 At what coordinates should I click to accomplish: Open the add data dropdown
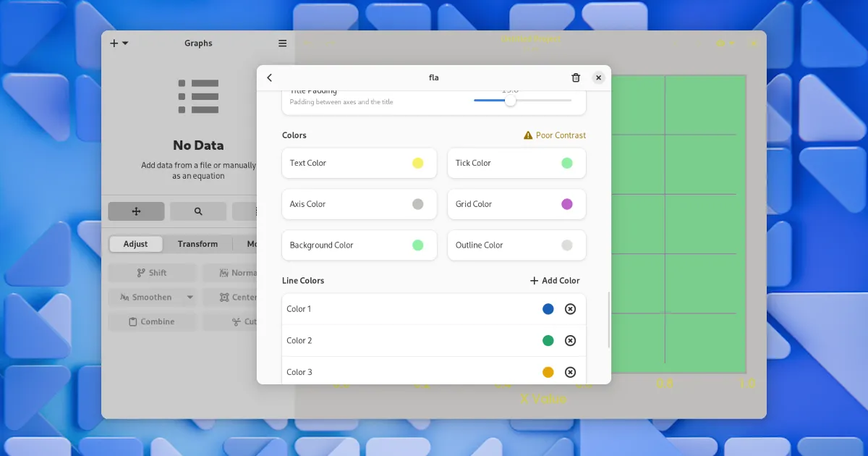click(x=119, y=43)
